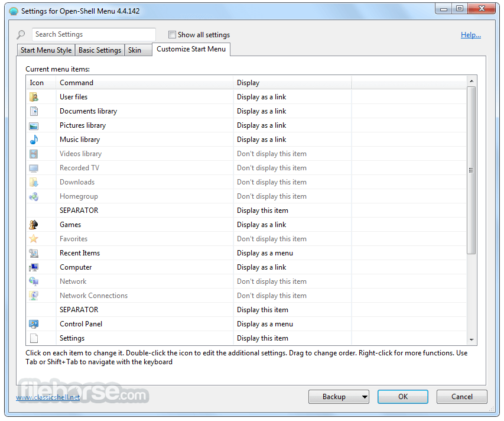Change display setting of Network Connections
Viewport: 504px width, 421px height.
(272, 296)
